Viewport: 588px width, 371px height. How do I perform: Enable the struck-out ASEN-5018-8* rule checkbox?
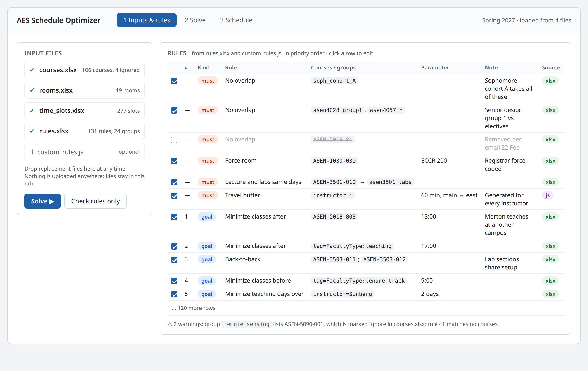pos(174,140)
